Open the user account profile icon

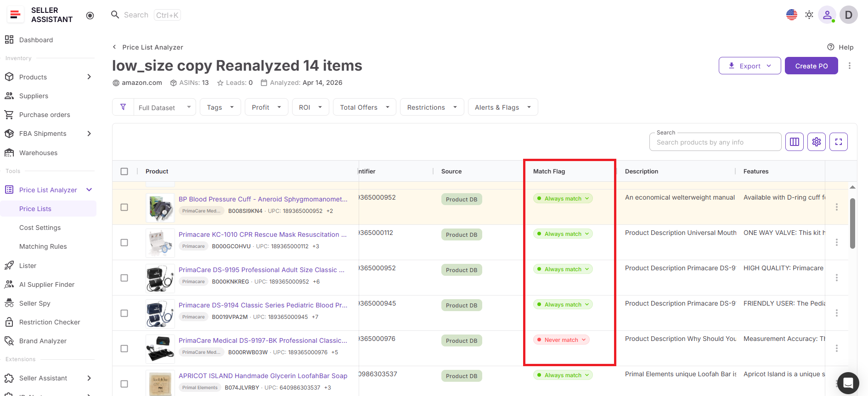pyautogui.click(x=827, y=15)
